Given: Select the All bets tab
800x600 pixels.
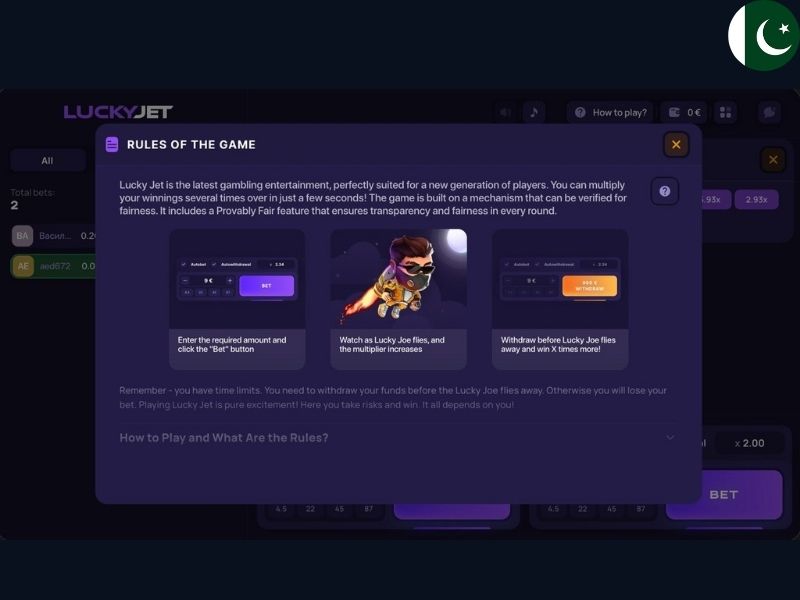Looking at the screenshot, I should (47, 161).
